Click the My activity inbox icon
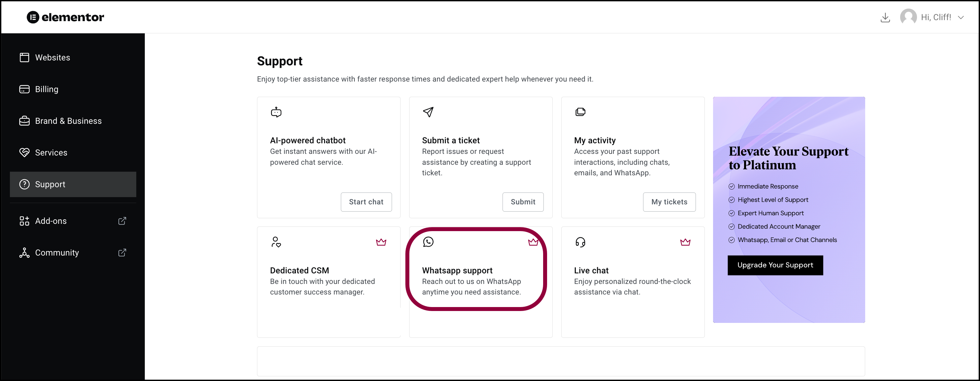Screen dimensions: 980x381 [580, 112]
